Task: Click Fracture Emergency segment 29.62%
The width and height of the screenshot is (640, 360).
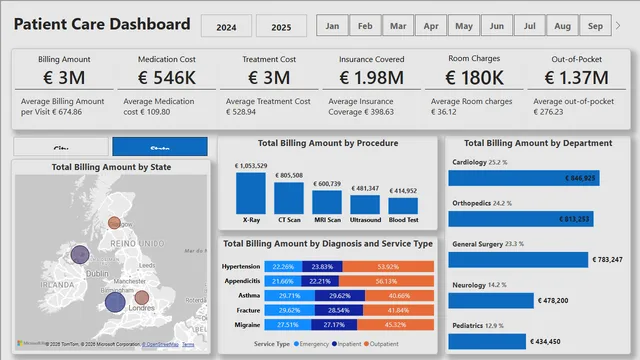Action: (x=289, y=310)
